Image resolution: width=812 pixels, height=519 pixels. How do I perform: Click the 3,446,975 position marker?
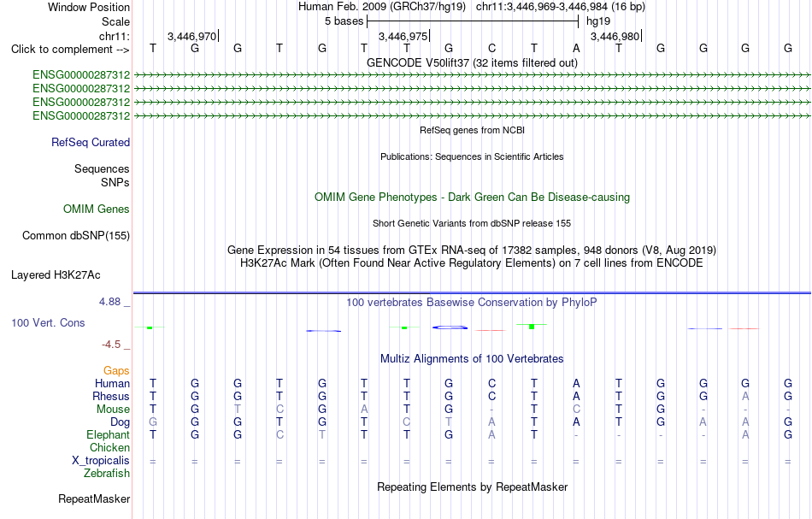pos(403,36)
